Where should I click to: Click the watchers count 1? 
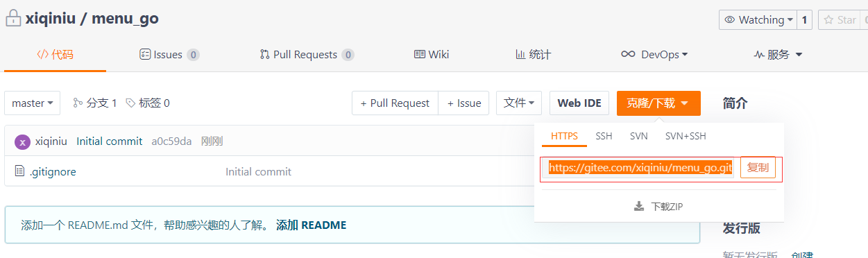click(805, 20)
